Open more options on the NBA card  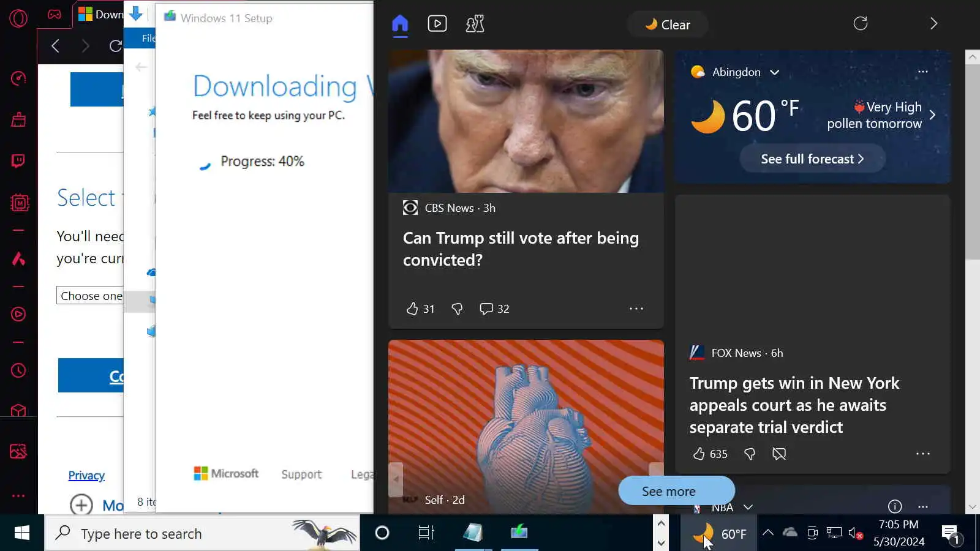pos(923,506)
